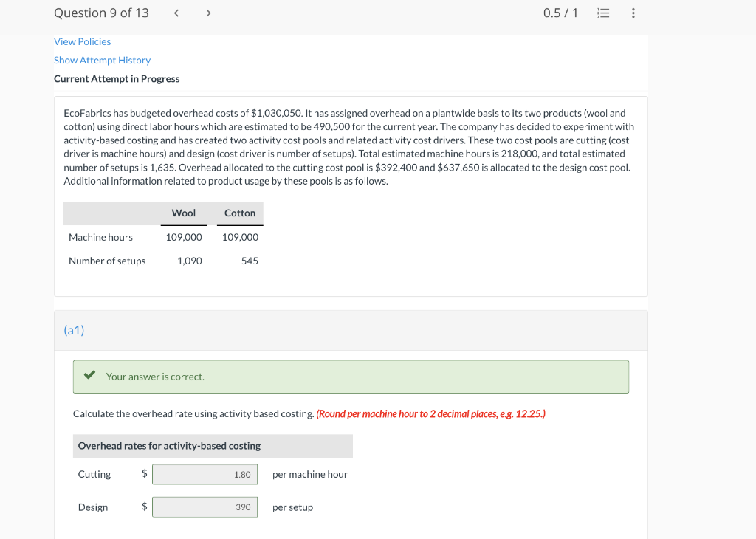Click Wool setups value 1,090
This screenshot has width=756, height=539.
[x=190, y=261]
